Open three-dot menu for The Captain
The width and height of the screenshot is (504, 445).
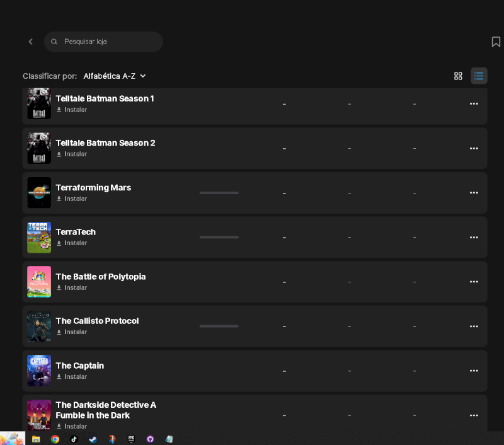[x=474, y=371]
